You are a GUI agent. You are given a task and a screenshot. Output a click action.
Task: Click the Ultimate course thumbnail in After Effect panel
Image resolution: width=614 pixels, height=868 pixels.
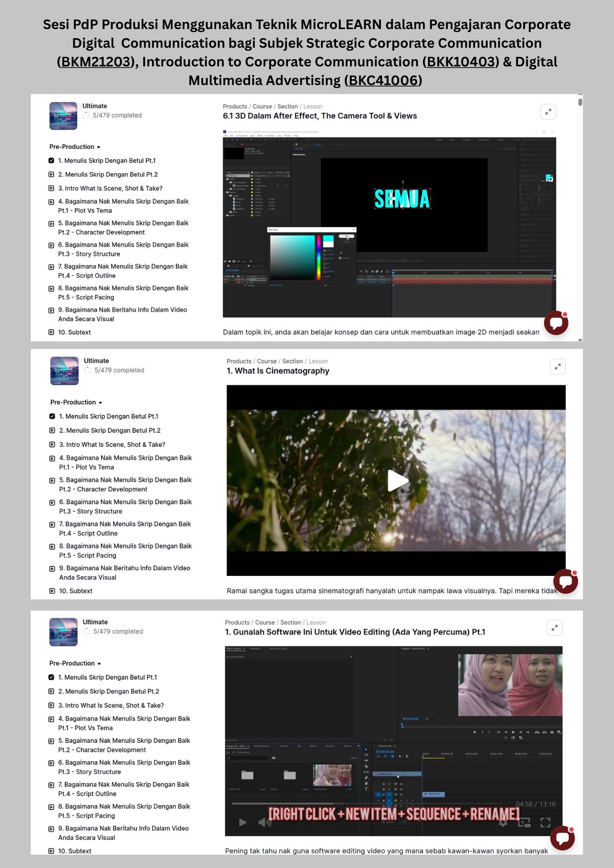tap(63, 116)
